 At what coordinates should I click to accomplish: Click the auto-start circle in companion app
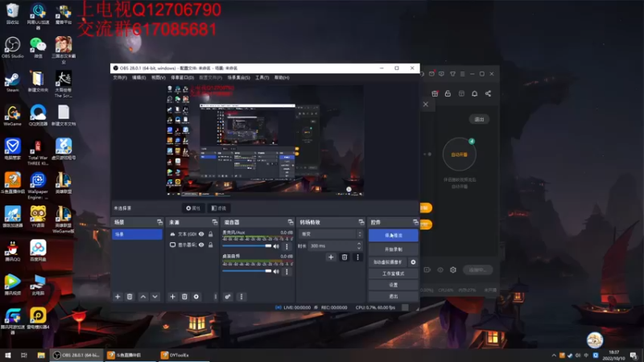click(459, 154)
